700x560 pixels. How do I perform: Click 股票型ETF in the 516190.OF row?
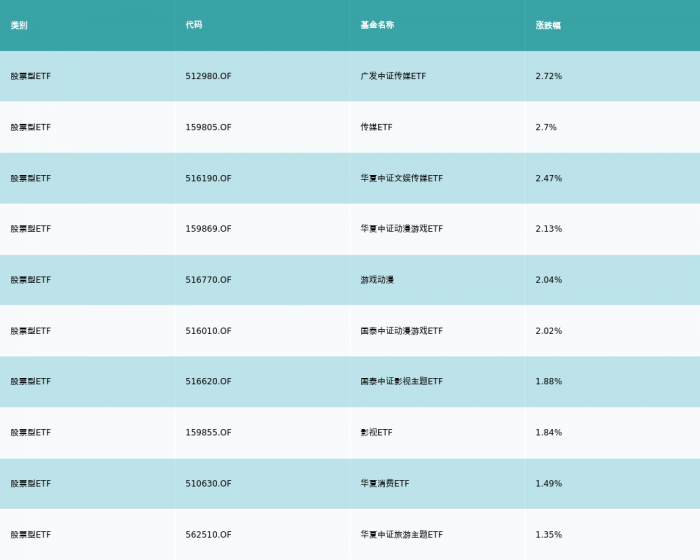coord(31,178)
